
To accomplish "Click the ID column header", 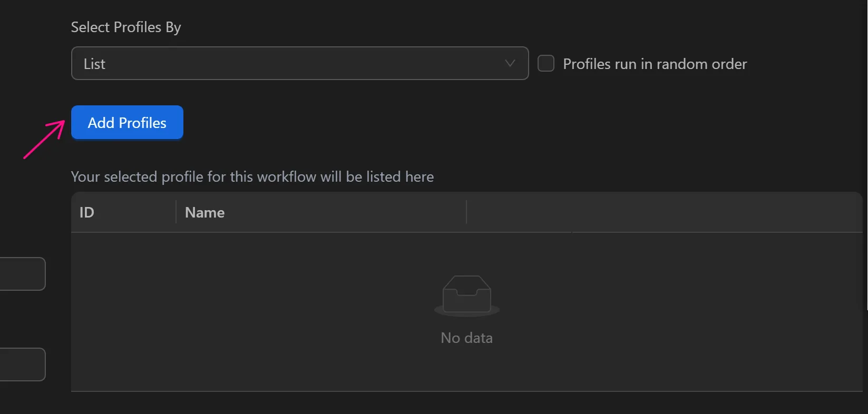I will (x=87, y=212).
